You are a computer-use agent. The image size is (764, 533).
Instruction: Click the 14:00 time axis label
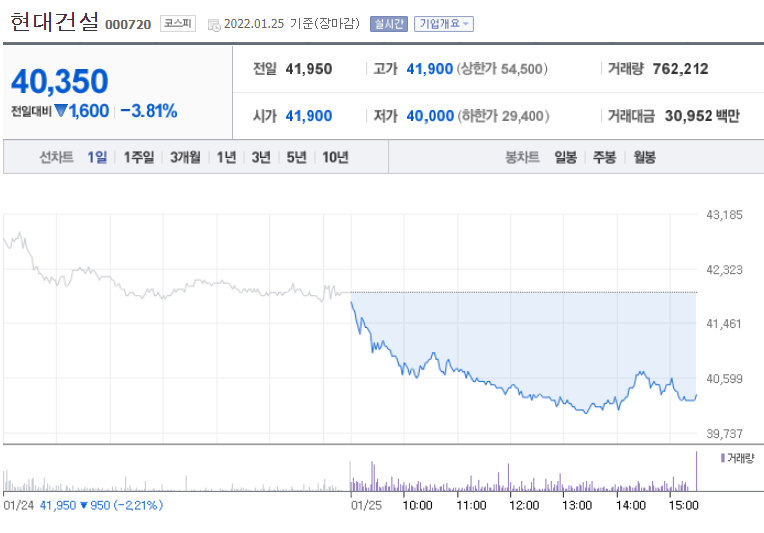coord(630,505)
